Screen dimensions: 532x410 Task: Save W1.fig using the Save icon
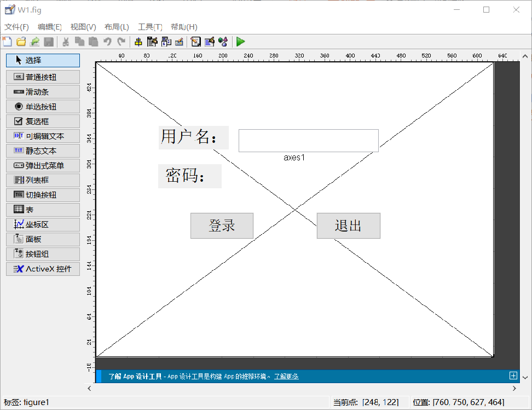pos(48,41)
